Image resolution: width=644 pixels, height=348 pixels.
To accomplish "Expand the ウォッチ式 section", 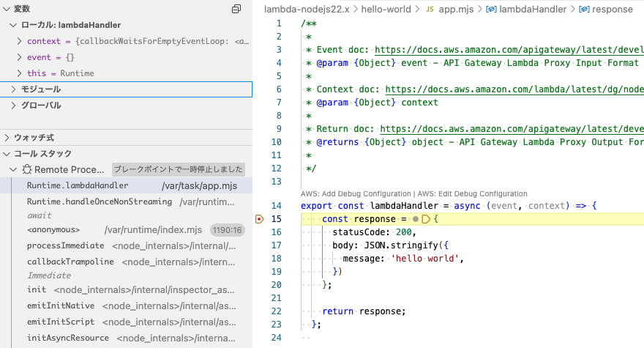I will click(7, 138).
